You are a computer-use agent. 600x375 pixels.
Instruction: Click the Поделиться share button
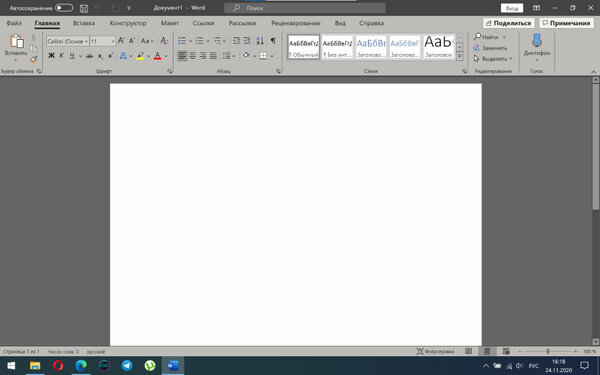pos(509,23)
